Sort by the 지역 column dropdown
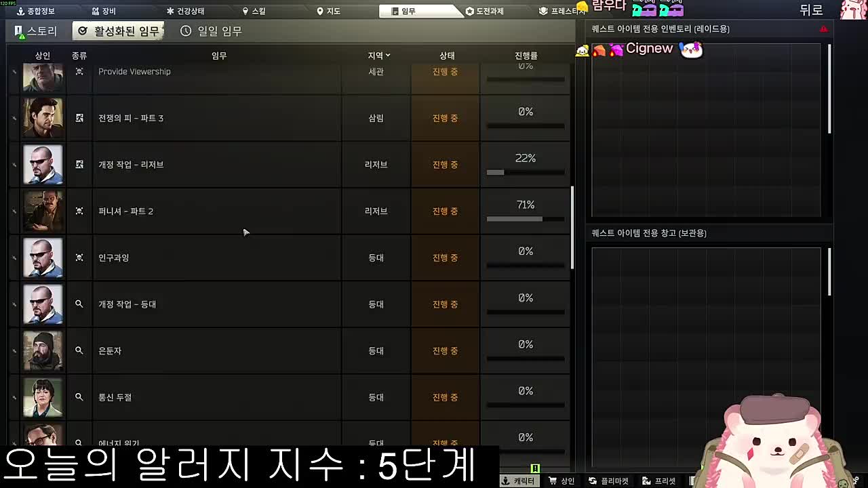The image size is (868, 488). [378, 56]
